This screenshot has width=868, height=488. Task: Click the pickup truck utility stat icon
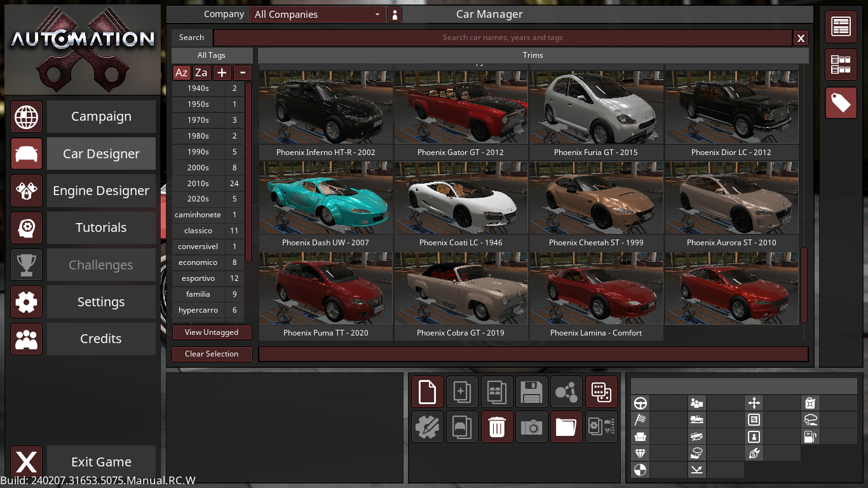[x=697, y=419]
